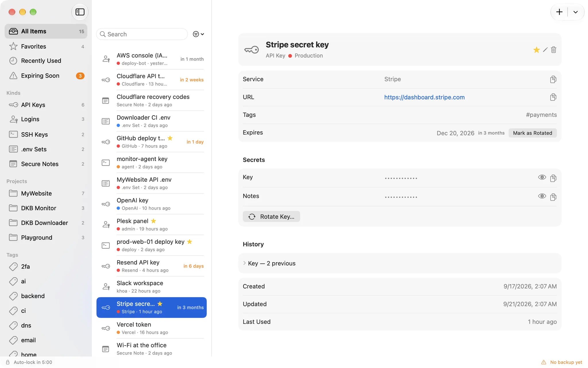Click the #payments tag
This screenshot has height=368, width=588.
[x=541, y=115]
